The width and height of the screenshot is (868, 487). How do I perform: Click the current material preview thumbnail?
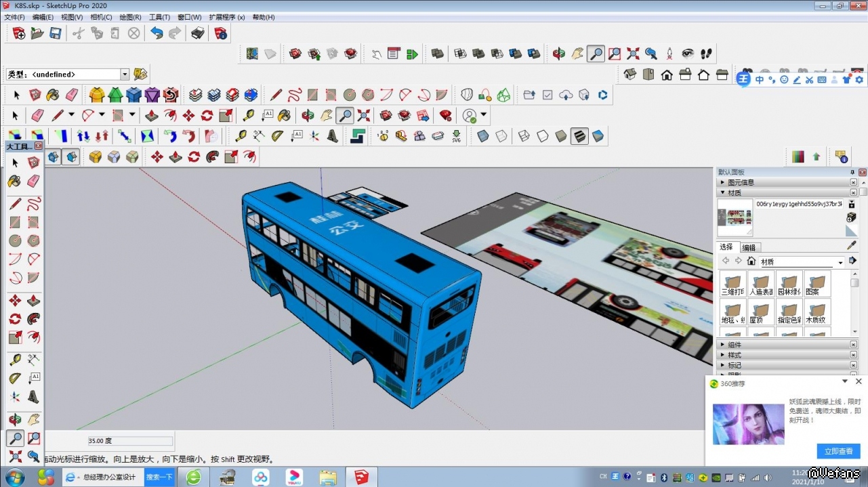point(735,217)
